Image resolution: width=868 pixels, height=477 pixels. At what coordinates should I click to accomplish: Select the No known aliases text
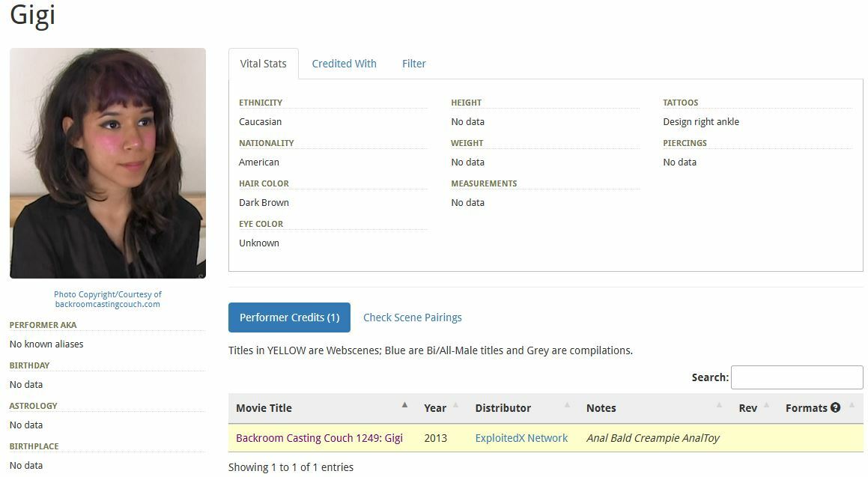(x=46, y=344)
